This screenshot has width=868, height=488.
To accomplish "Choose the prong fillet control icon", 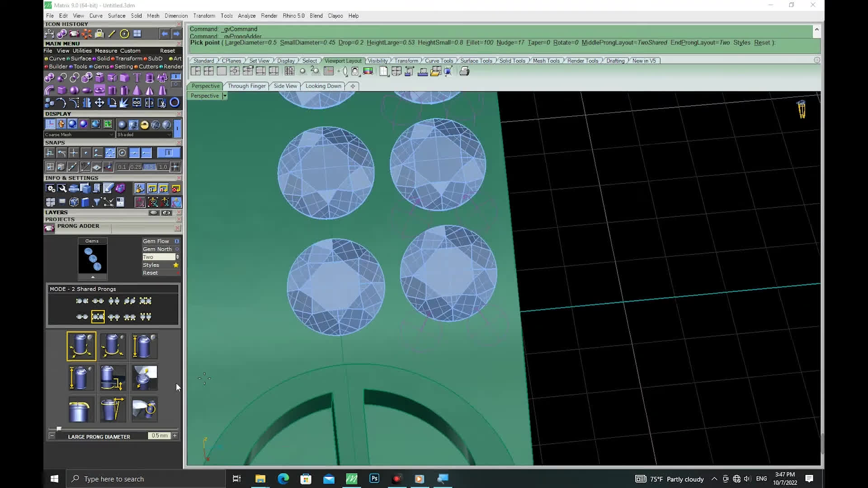I will pyautogui.click(x=81, y=409).
